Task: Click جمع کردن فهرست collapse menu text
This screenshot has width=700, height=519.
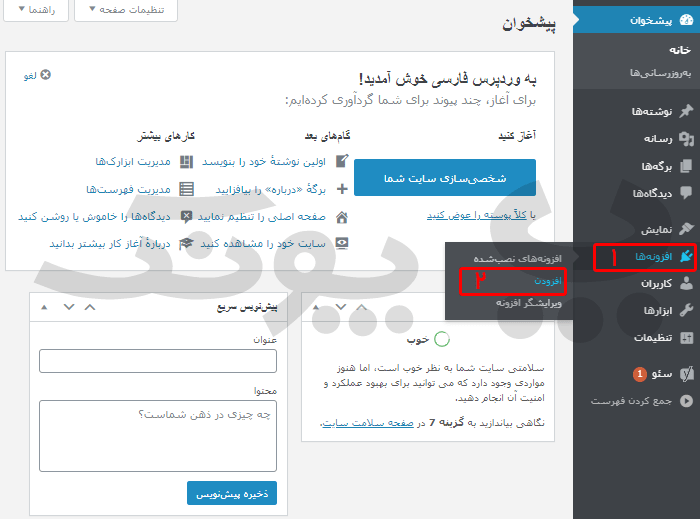Action: coord(631,401)
